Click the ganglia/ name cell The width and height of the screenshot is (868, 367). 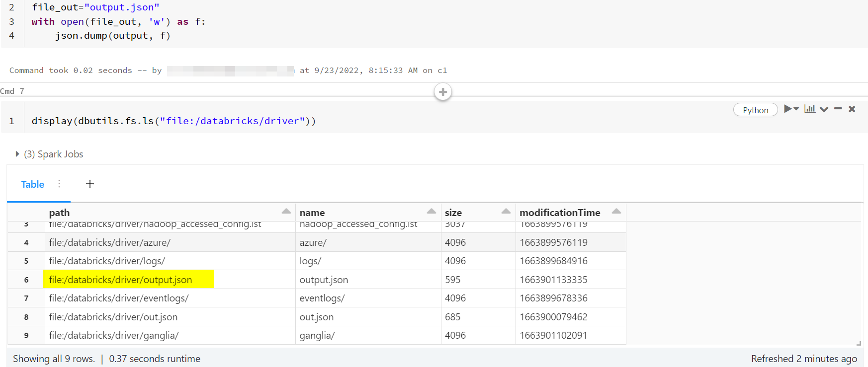(368, 335)
